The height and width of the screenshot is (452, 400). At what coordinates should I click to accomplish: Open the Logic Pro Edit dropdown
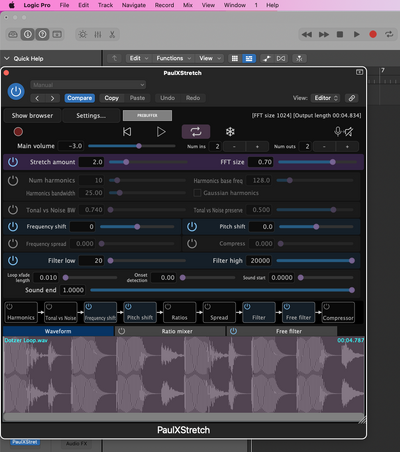139,58
